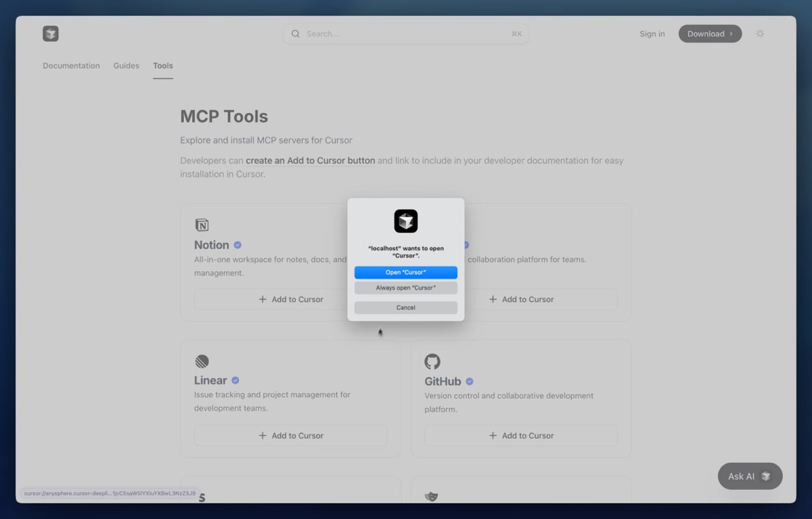Image resolution: width=812 pixels, height=519 pixels.
Task: Click the cursor:// deeplink status URL
Action: [x=110, y=493]
